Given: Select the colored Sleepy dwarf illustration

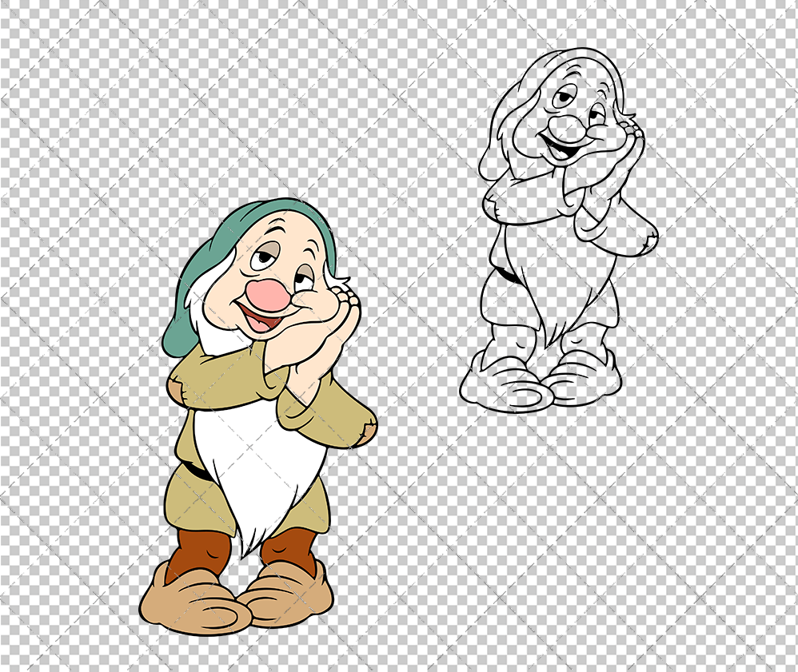Looking at the screenshot, I should [258, 417].
